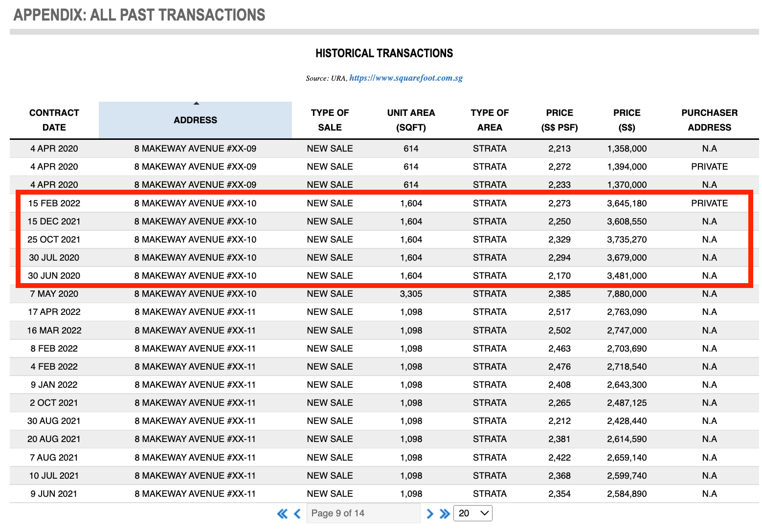Click PRIVATE purchaser in the 15 FEB 2022 row
Image resolution: width=762 pixels, height=532 pixels.
pos(710,203)
